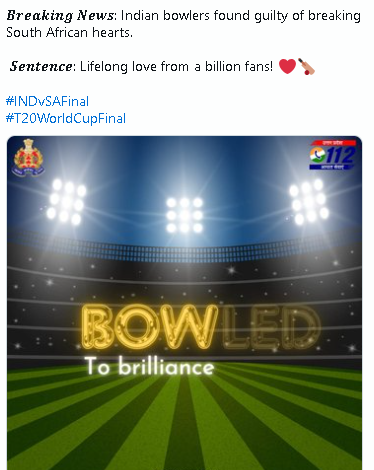Click the dimmed LED letters
Screen dimensions: 374x470
tap(270, 326)
